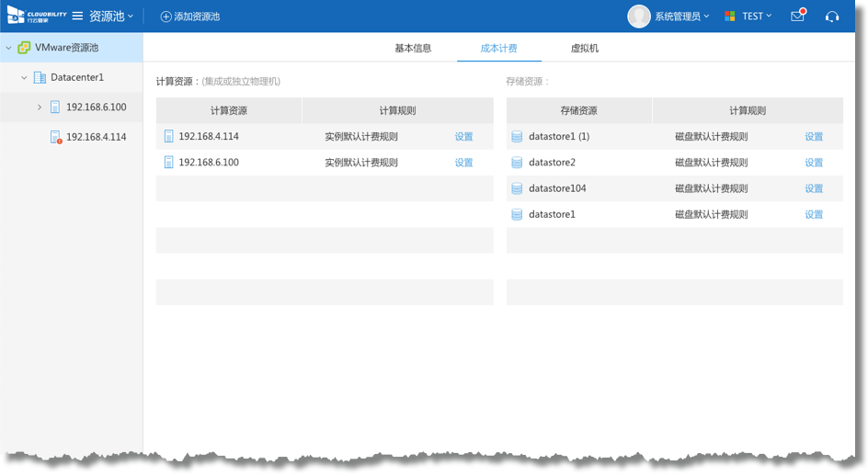The image size is (868, 476).
Task: Click the hamburger menu icon beside 资源池
Action: tap(78, 17)
